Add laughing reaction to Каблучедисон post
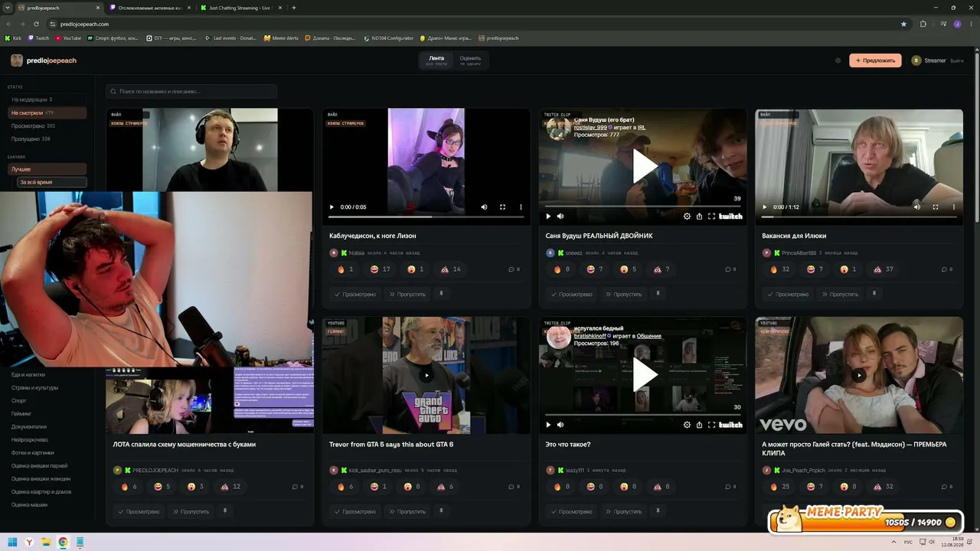 (380, 269)
